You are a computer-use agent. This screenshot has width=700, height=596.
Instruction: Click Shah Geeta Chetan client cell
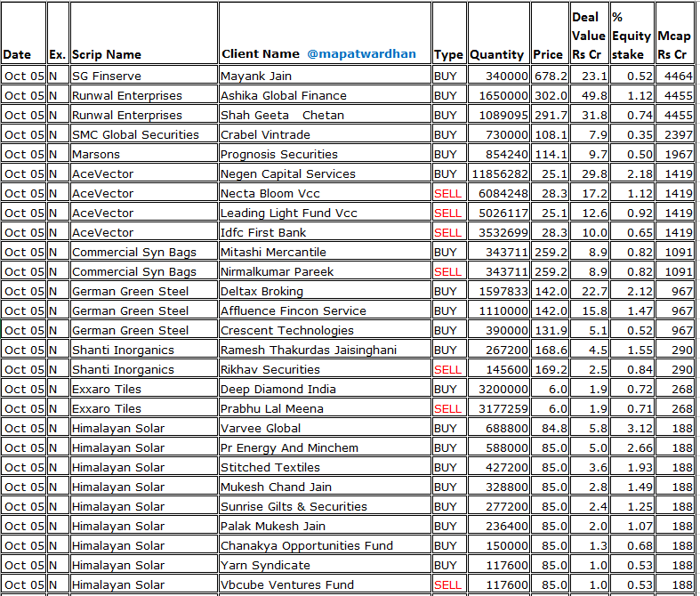[325, 115]
